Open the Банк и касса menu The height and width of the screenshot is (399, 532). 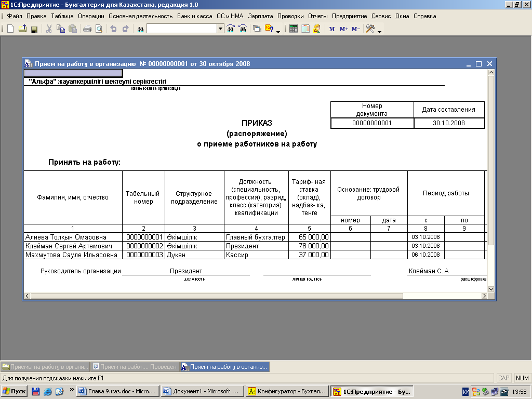click(194, 16)
